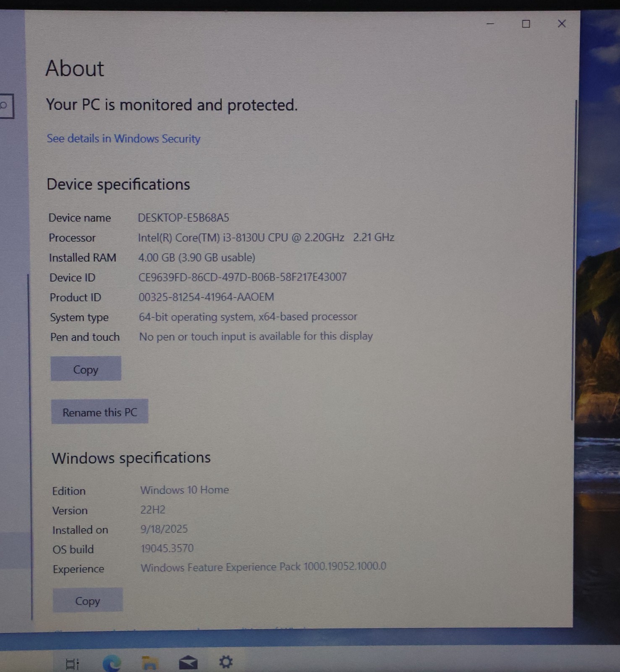Image resolution: width=620 pixels, height=672 pixels.
Task: Click the Installed RAM label
Action: [83, 258]
